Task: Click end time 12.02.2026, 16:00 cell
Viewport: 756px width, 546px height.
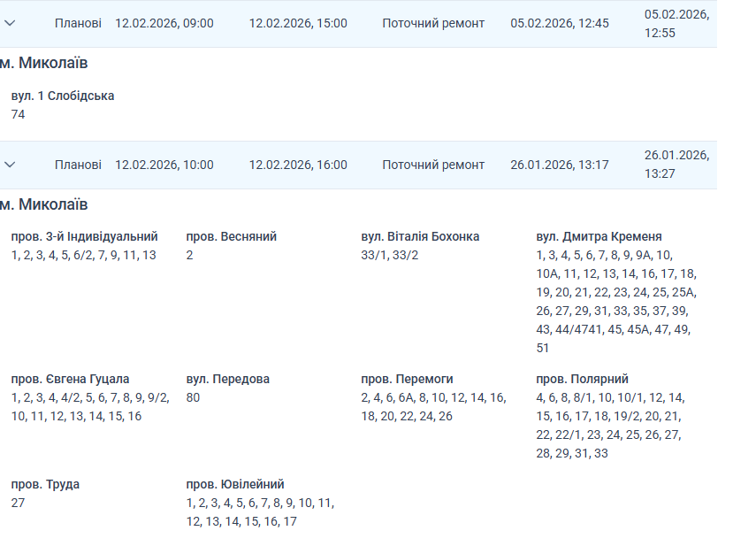Action: (298, 165)
